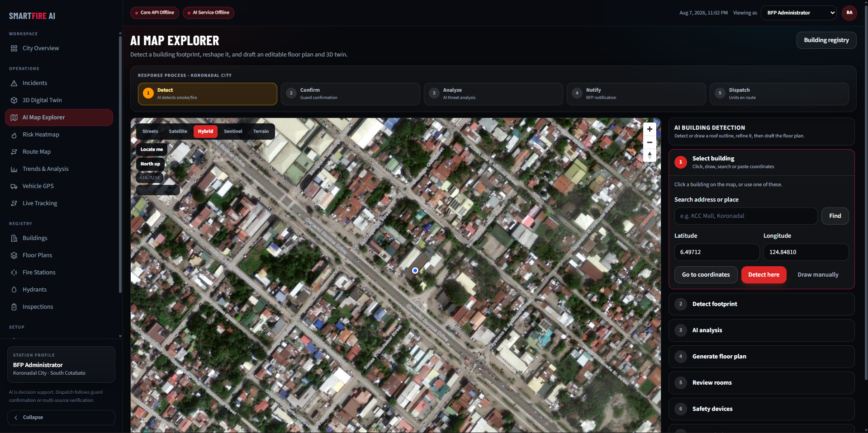Screen dimensions: 868x433
Task: Open the BA user avatar
Action: coord(849,13)
